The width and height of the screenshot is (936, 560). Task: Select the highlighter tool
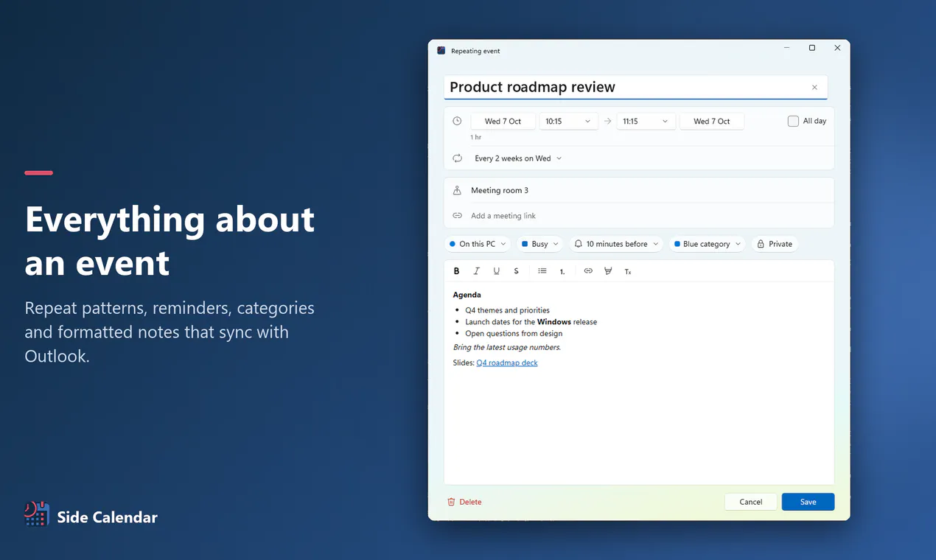(x=608, y=271)
